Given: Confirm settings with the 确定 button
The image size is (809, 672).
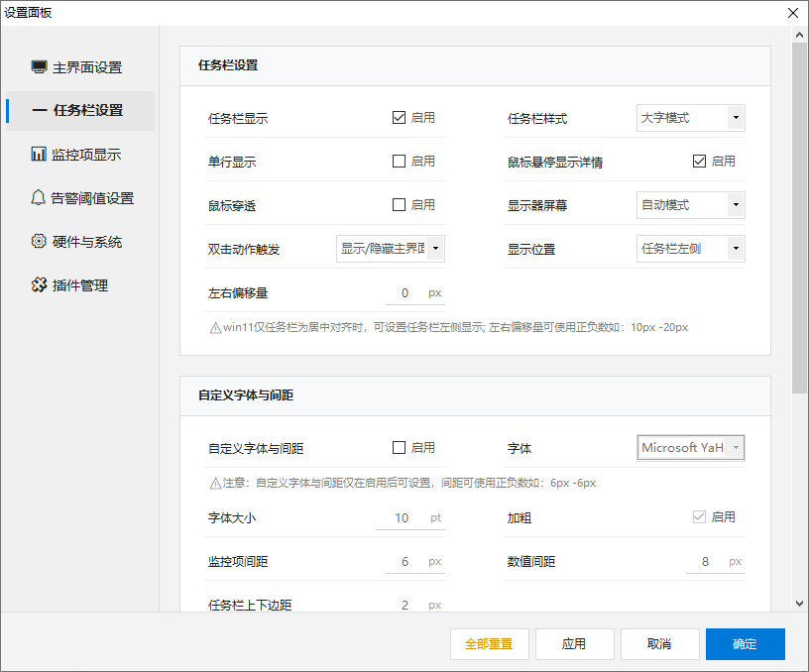Looking at the screenshot, I should click(x=745, y=643).
